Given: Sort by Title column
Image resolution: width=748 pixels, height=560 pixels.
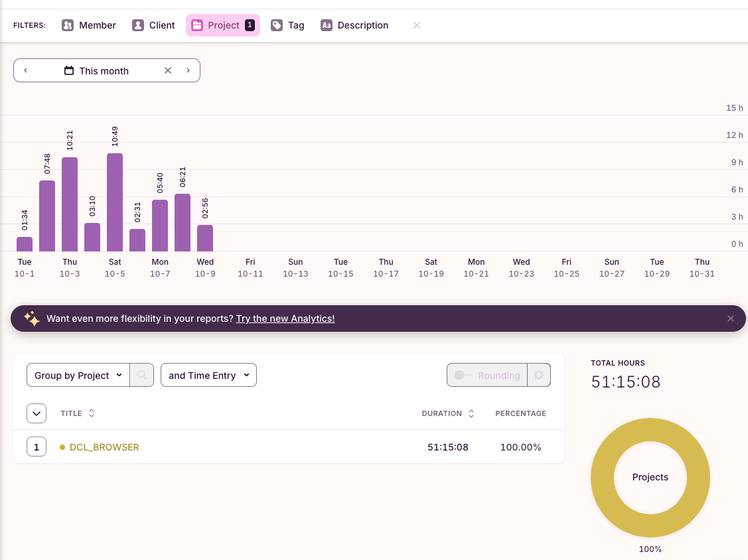Looking at the screenshot, I should pos(78,413).
